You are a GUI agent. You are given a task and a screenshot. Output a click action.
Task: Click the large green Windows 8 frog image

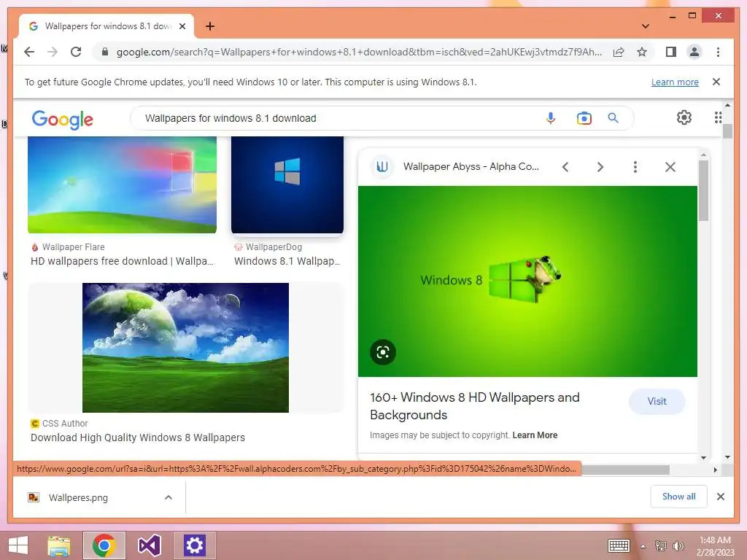coord(528,281)
